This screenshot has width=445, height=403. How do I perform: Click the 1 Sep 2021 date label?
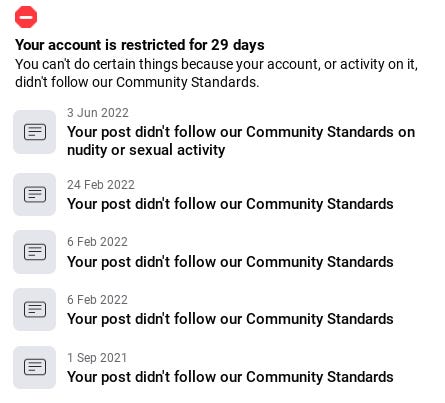97,358
